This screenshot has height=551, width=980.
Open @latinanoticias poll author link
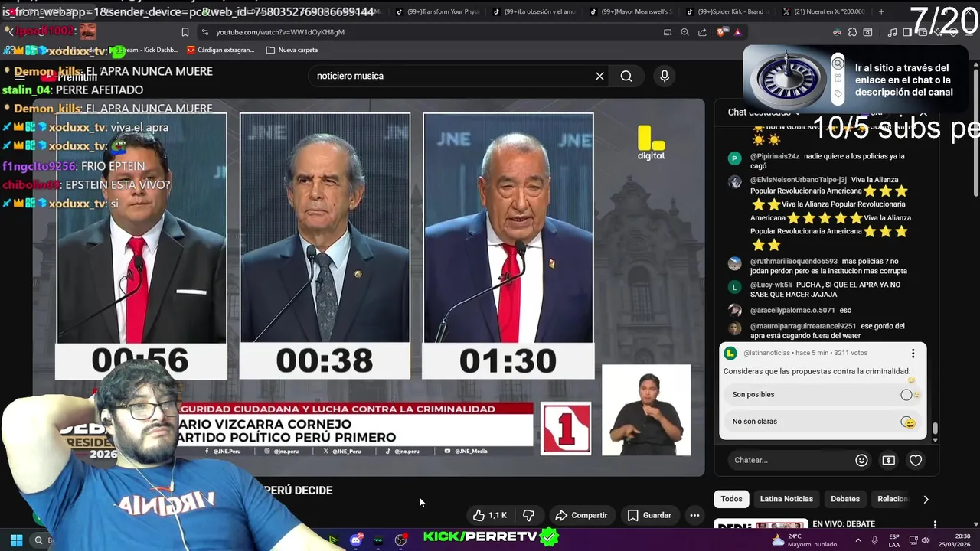(x=766, y=354)
